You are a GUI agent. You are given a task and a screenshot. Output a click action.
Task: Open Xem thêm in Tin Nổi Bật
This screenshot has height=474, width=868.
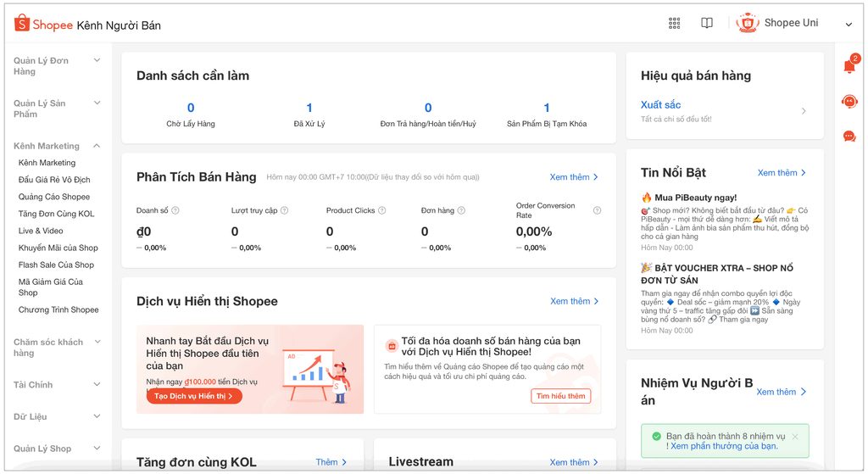coord(782,173)
